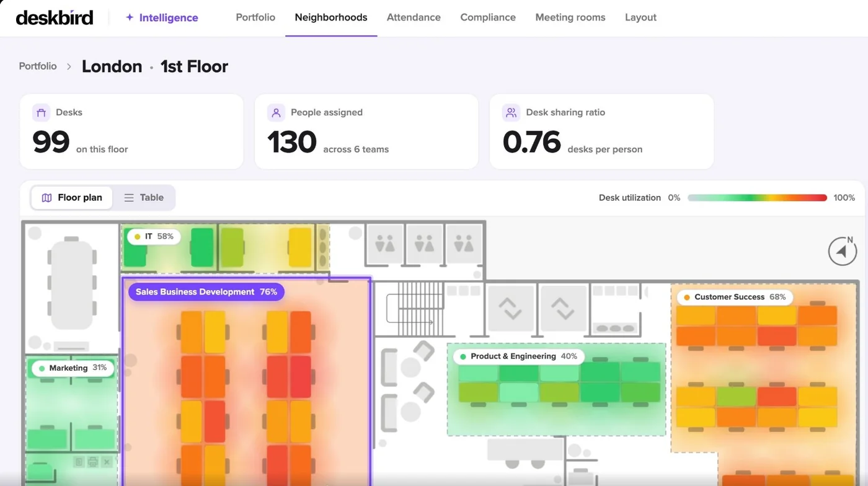Click the 'Desk utilization' legend label
Viewport: 868px width, 486px height.
630,198
